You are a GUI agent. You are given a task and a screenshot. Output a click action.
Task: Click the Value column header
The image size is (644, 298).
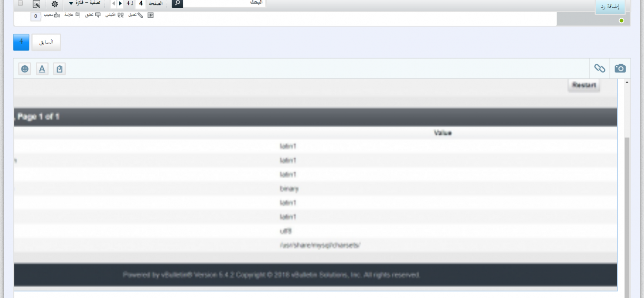[x=443, y=133]
